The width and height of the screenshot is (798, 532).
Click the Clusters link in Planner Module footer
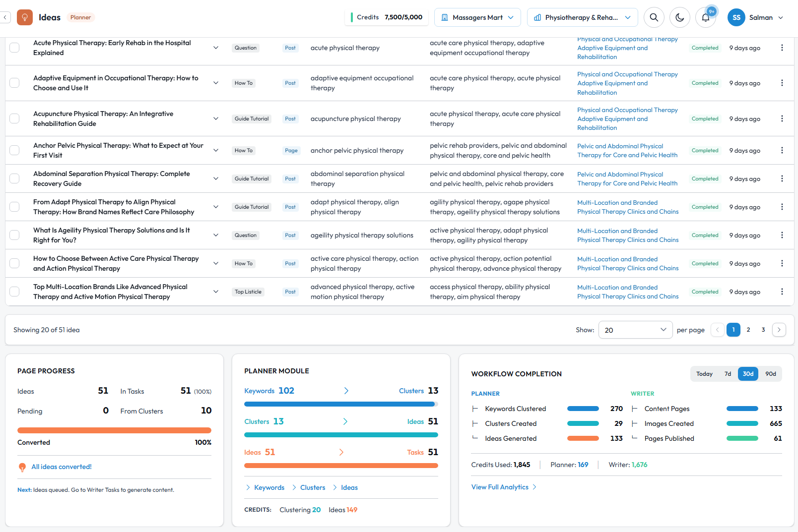pyautogui.click(x=313, y=487)
